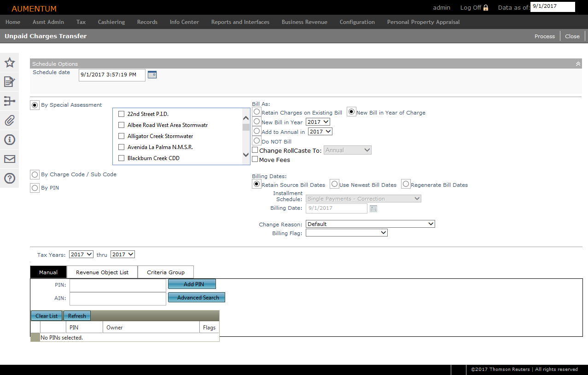The width and height of the screenshot is (588, 375).
Task: Select Retain Charges on Existing Bill
Action: pos(257,112)
